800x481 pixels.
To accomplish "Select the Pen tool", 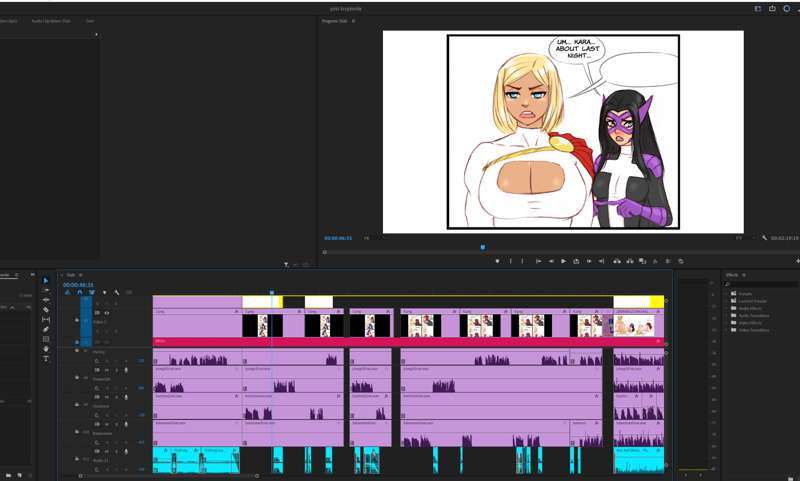I will 46,329.
